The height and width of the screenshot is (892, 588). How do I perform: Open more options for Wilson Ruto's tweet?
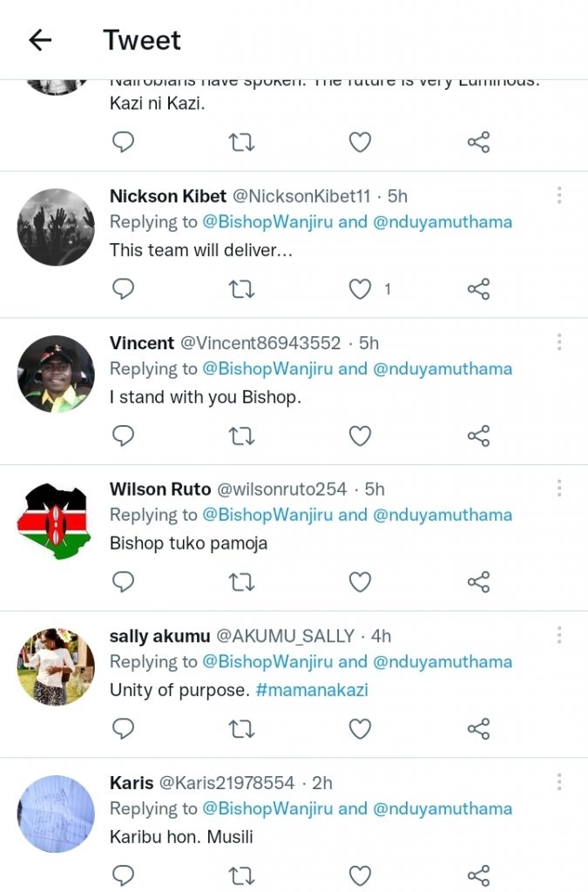(559, 489)
